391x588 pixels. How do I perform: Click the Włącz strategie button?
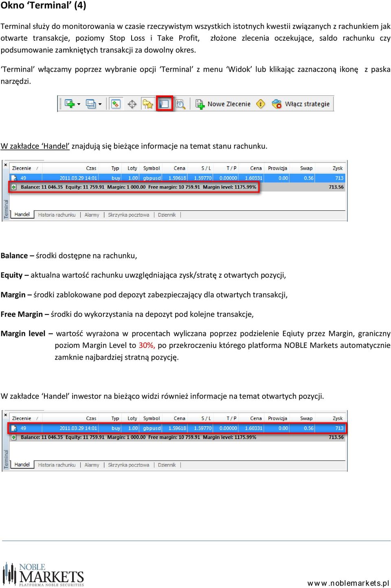point(301,104)
